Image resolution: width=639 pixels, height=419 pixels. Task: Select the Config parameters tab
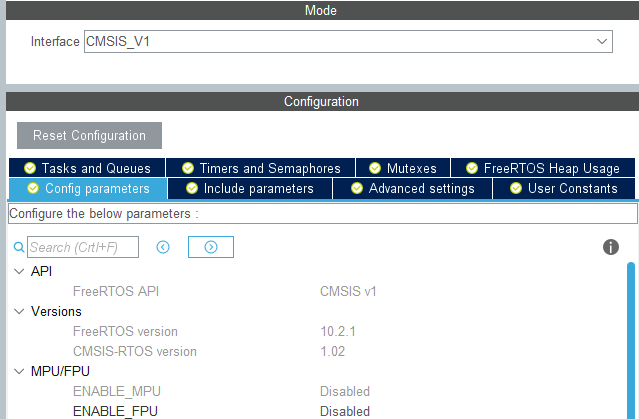[x=88, y=189]
